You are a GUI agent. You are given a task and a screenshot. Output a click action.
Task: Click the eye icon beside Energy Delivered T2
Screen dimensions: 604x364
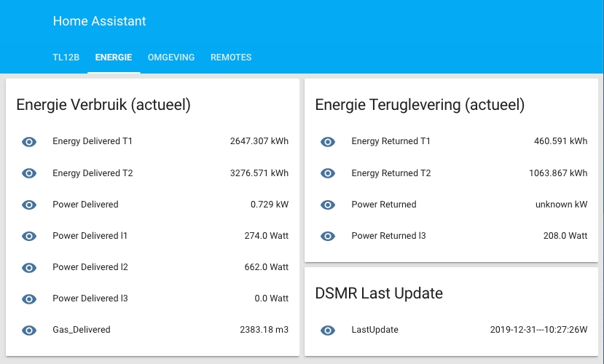[x=29, y=173]
